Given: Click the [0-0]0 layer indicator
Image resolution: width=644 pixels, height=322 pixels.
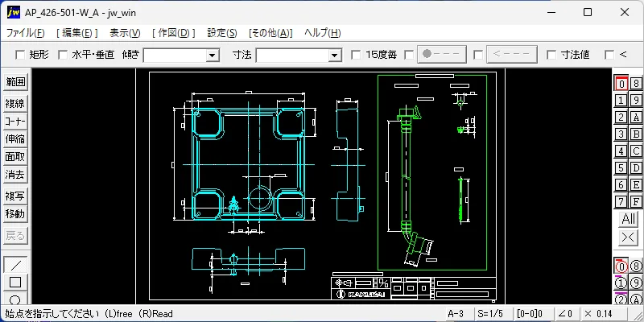Looking at the screenshot, I should (x=532, y=314).
